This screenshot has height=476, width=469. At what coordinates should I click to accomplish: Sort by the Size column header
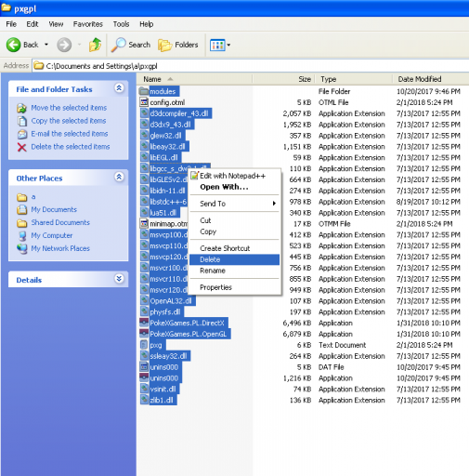(x=283, y=79)
